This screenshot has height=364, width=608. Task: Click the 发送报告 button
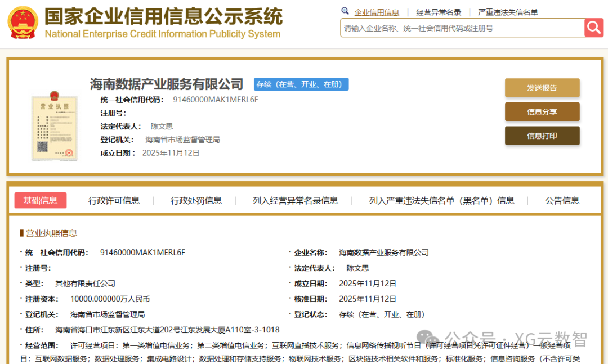coord(542,88)
